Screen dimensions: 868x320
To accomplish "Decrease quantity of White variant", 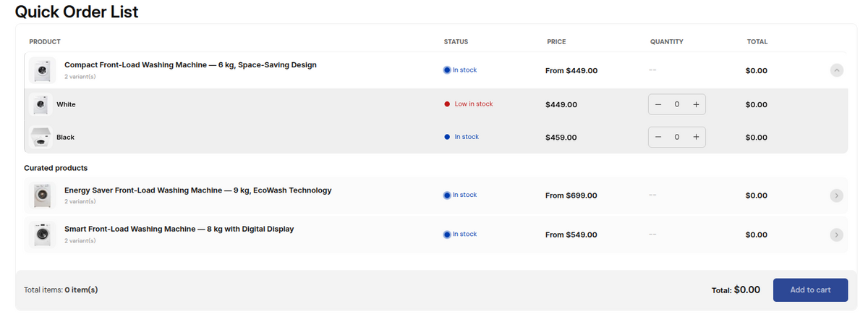I will tap(658, 104).
